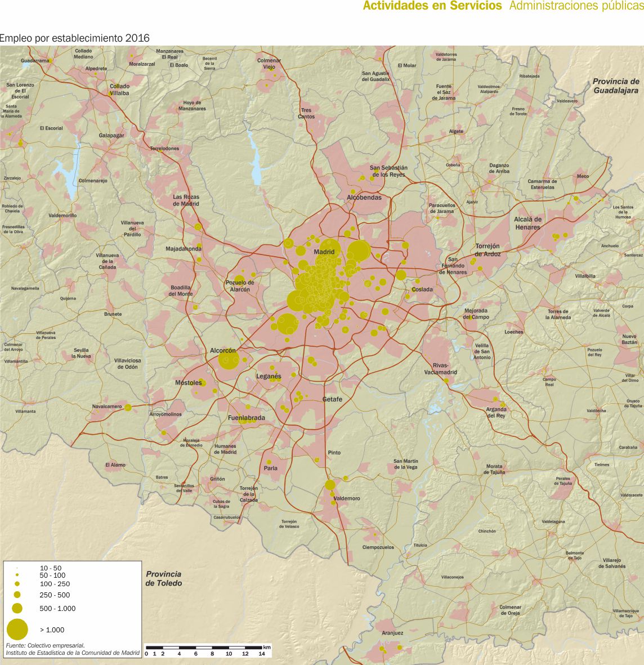Open the Actividades en Servicios heading
Image resolution: width=644 pixels, height=665 pixels.
pos(432,6)
